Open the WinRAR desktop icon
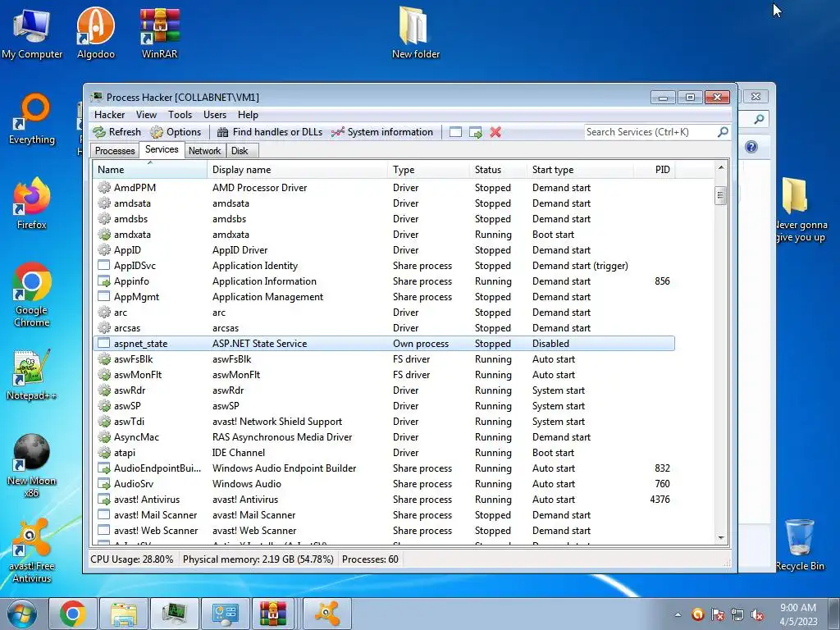This screenshot has height=630, width=840. pyautogui.click(x=160, y=32)
